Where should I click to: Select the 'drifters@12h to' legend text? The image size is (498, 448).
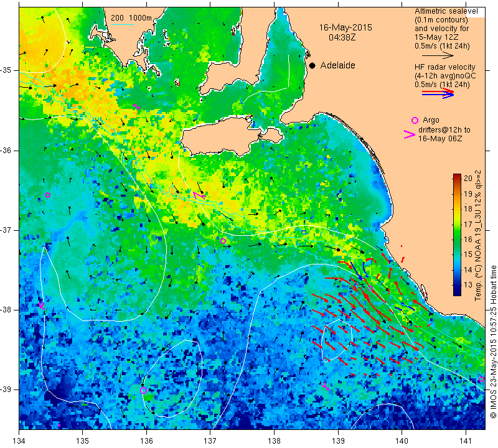pyautogui.click(x=444, y=130)
